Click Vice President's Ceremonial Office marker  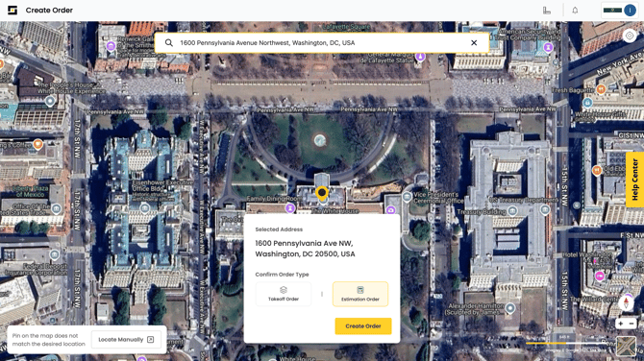click(407, 197)
